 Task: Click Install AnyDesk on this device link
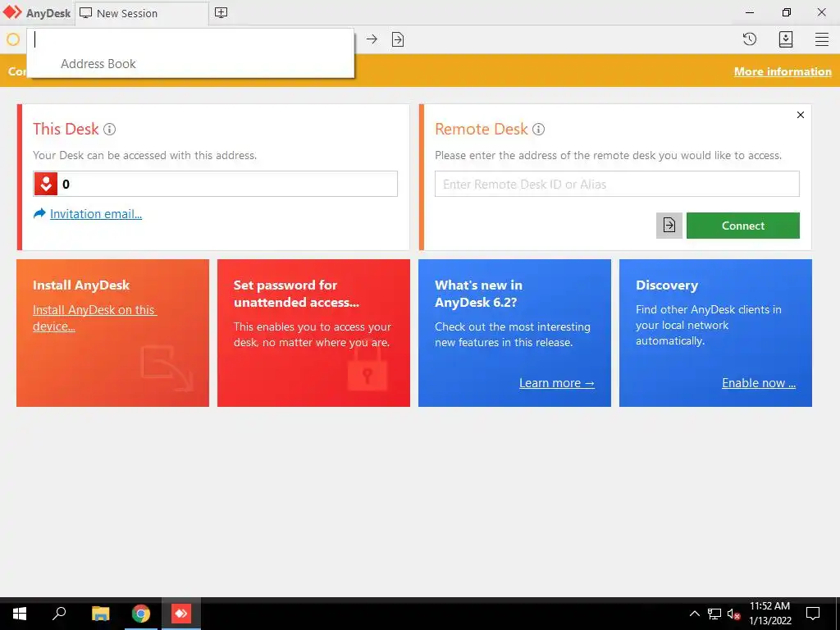tap(94, 317)
